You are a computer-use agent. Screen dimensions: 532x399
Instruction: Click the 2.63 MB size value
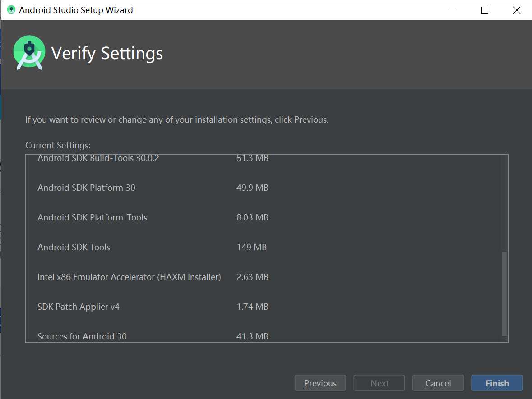pyautogui.click(x=252, y=277)
